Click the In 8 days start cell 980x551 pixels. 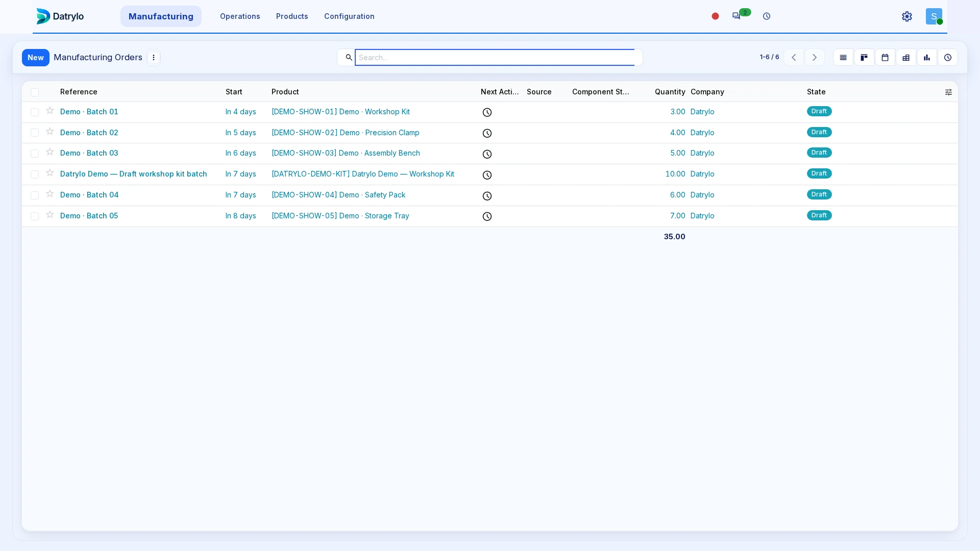coord(241,216)
